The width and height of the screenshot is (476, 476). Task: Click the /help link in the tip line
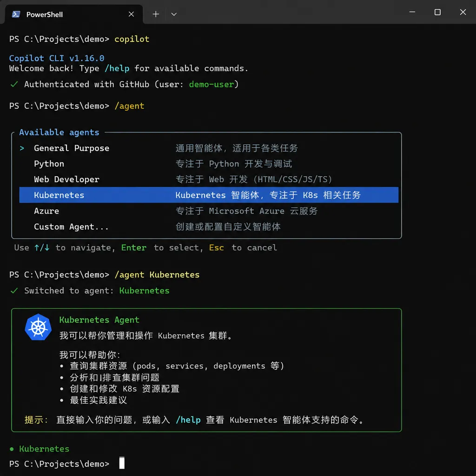coord(188,420)
